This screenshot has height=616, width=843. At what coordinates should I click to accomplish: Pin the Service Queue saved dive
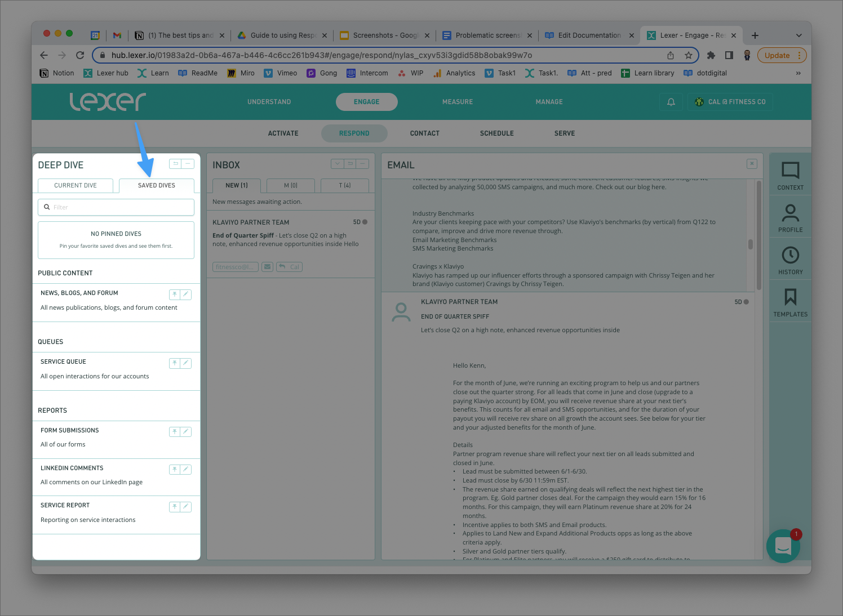175,363
